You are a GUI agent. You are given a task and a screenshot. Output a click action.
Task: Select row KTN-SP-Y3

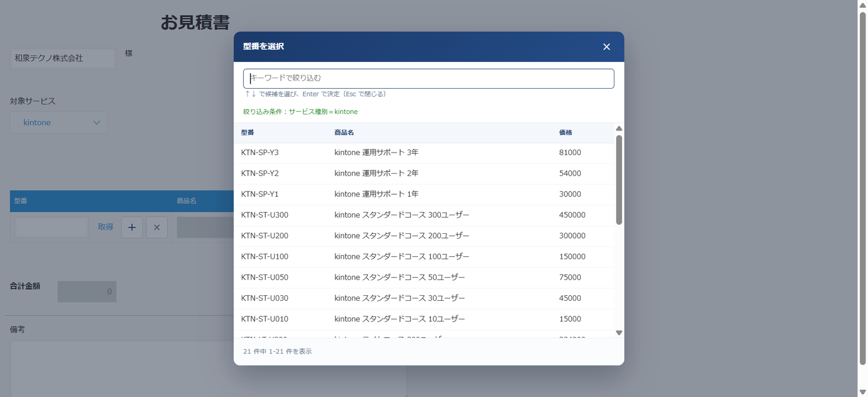tap(424, 153)
